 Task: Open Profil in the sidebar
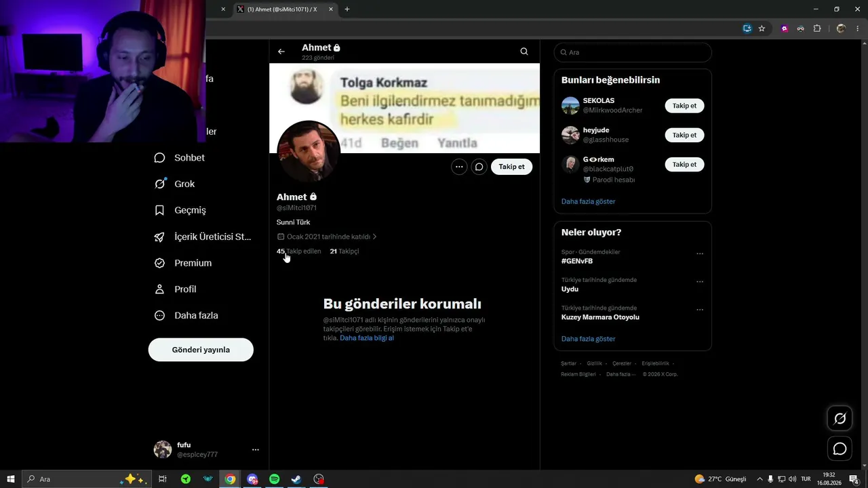click(176, 289)
